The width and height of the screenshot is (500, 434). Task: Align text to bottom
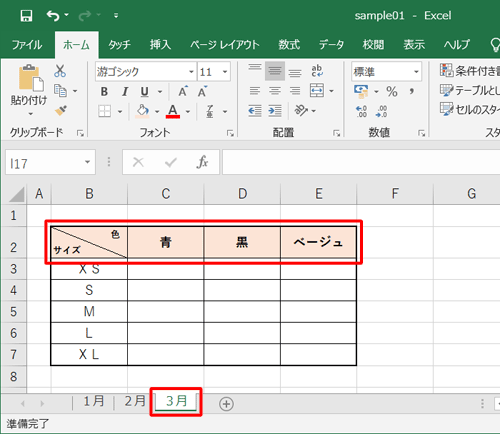pos(295,72)
